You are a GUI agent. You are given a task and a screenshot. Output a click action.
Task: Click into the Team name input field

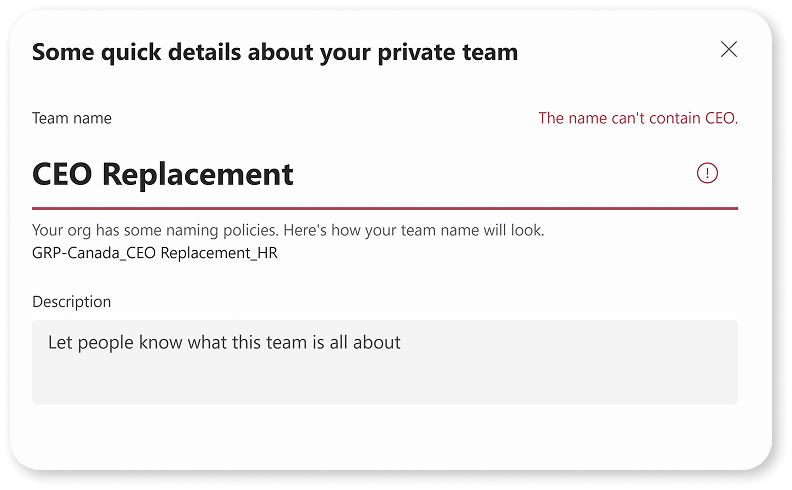pyautogui.click(x=385, y=174)
